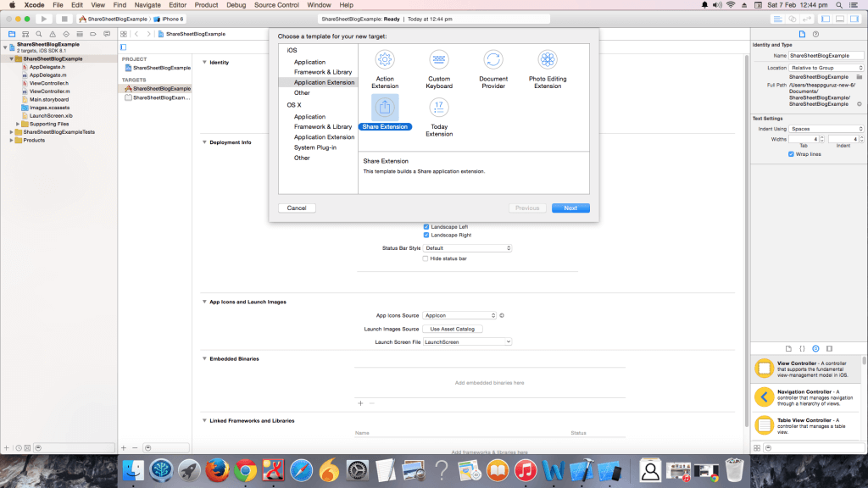This screenshot has height=488, width=868.
Task: Expand the ShareSheetBlogExampleTests group
Action: coord(12,132)
